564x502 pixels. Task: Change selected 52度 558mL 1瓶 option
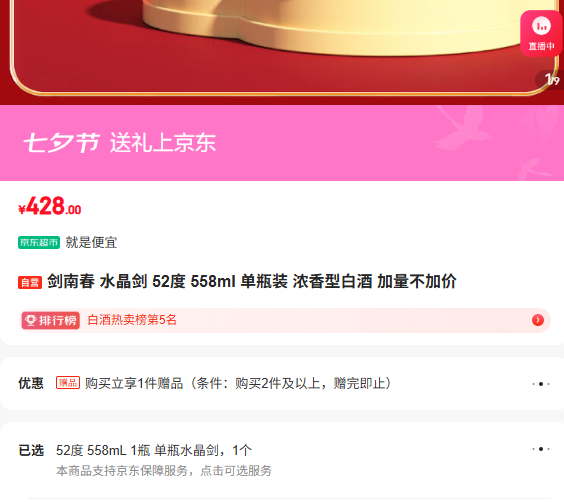point(154,450)
